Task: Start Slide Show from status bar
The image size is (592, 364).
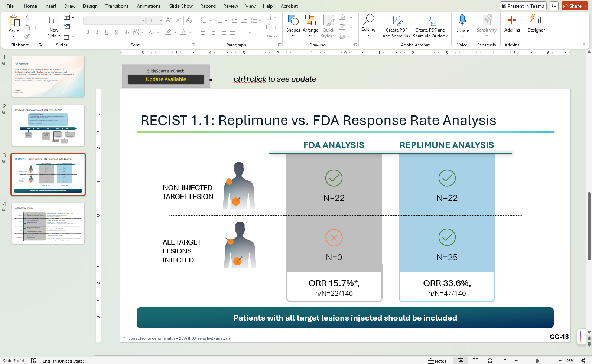Action: coord(505,361)
